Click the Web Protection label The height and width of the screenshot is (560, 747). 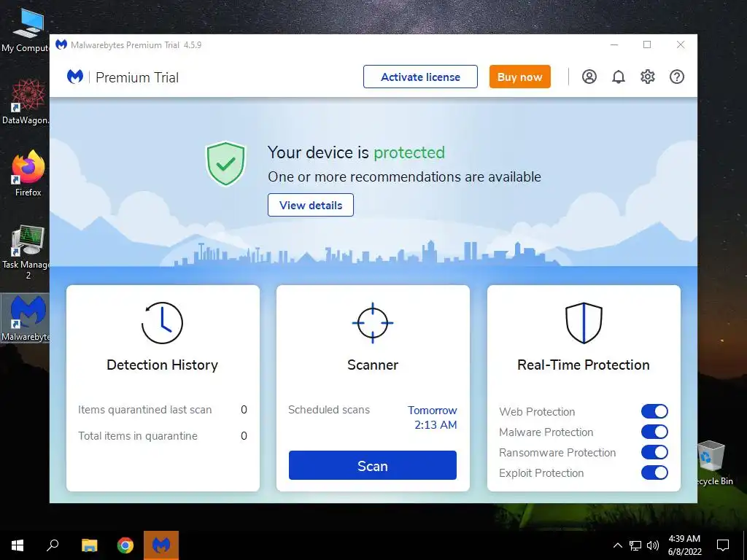pos(537,412)
